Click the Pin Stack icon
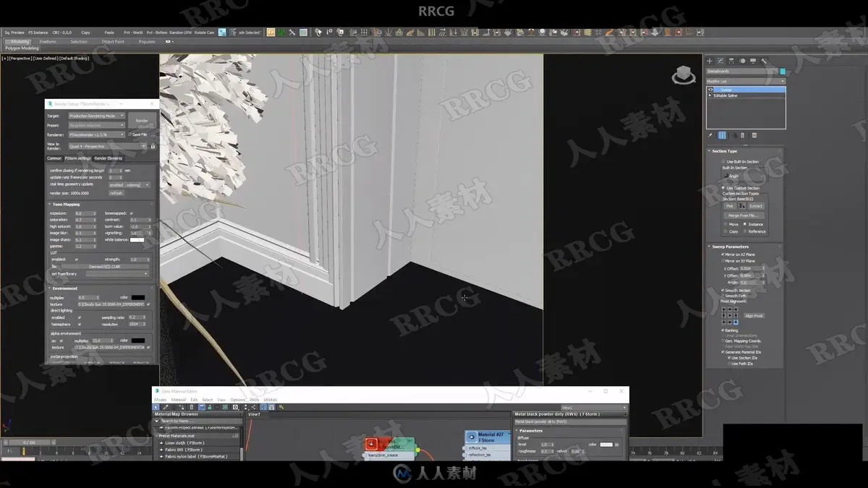 (x=710, y=135)
